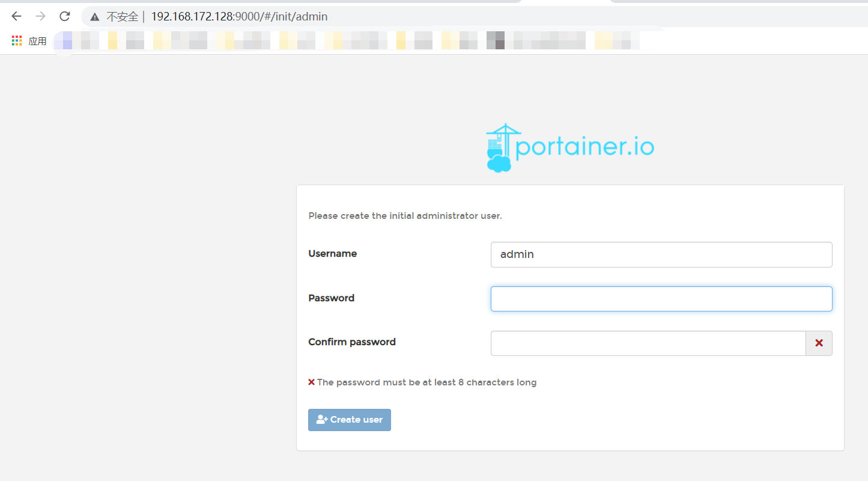The image size is (868, 481).
Task: Focus the Password input field
Action: (661, 299)
